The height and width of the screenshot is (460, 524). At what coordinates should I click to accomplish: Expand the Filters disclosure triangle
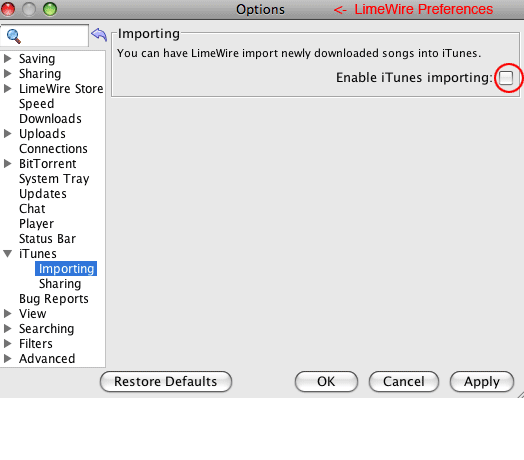tap(7, 343)
